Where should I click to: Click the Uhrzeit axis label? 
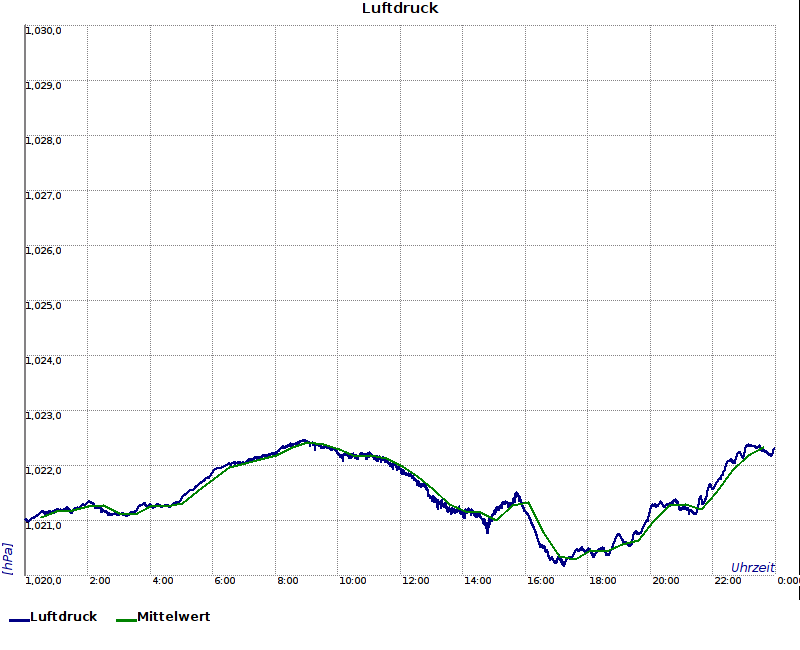(753, 567)
